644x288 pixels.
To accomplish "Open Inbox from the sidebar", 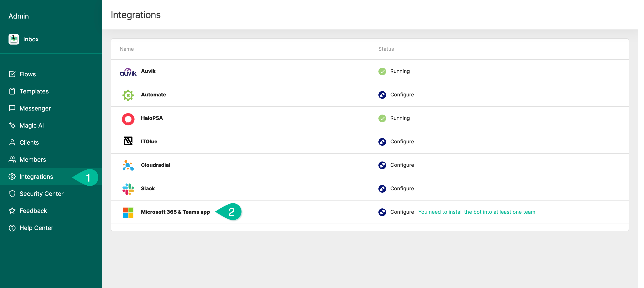I will click(31, 39).
